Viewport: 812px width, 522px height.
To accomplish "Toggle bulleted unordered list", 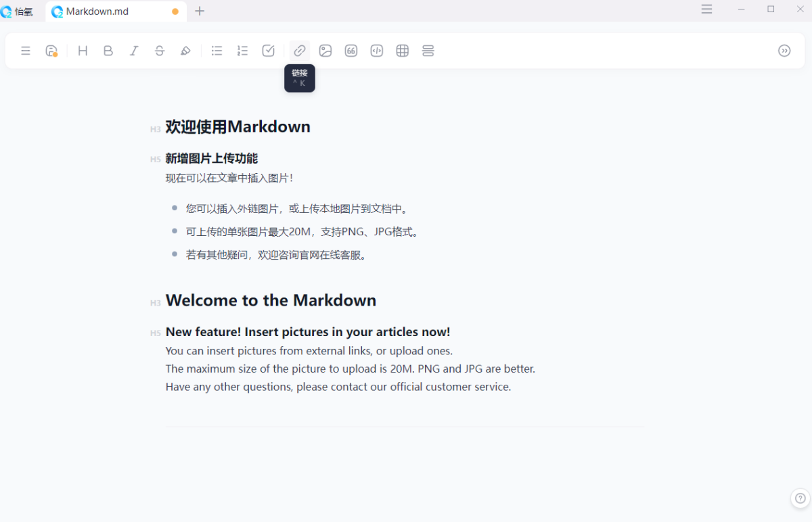I will coord(217,51).
